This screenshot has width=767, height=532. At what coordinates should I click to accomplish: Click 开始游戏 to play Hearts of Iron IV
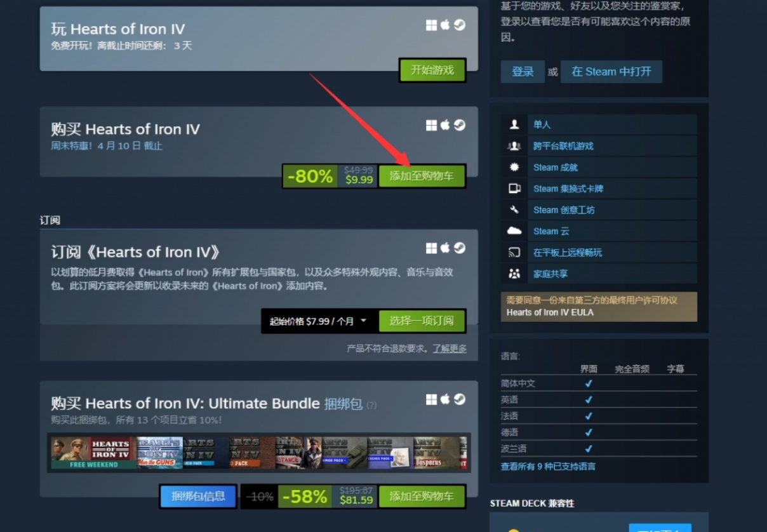pos(432,70)
